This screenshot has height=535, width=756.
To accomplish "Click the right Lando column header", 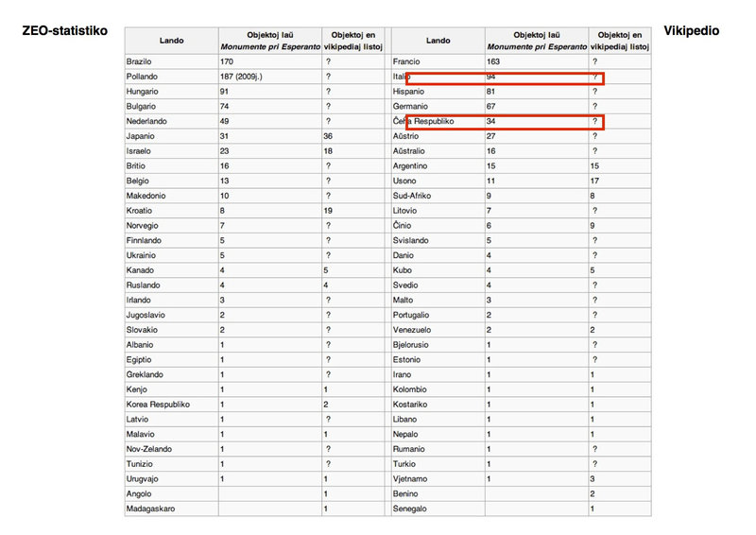I will click(x=438, y=41).
